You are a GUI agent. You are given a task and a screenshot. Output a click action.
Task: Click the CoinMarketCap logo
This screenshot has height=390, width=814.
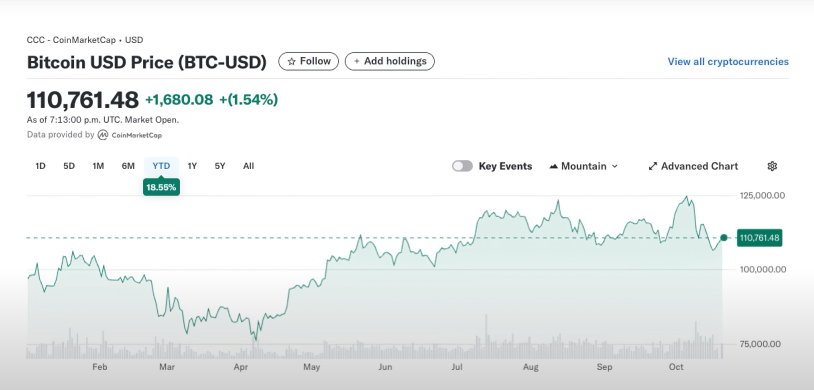130,135
